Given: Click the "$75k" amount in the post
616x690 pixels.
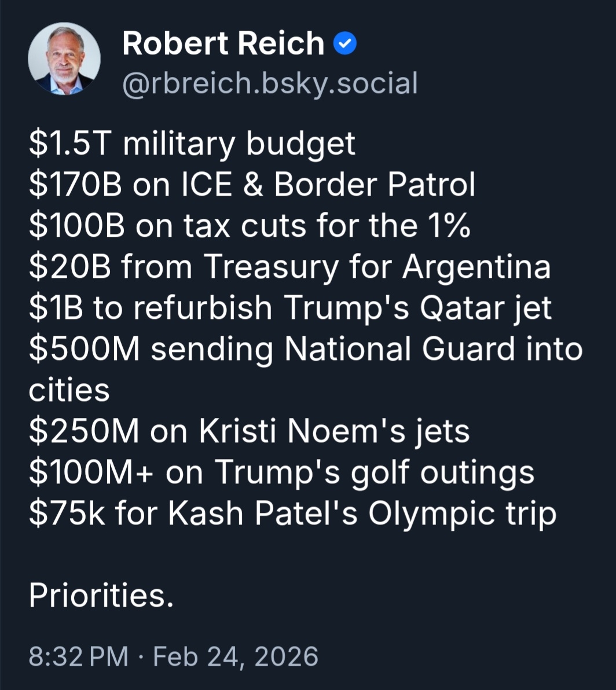Looking at the screenshot, I should tap(67, 513).
